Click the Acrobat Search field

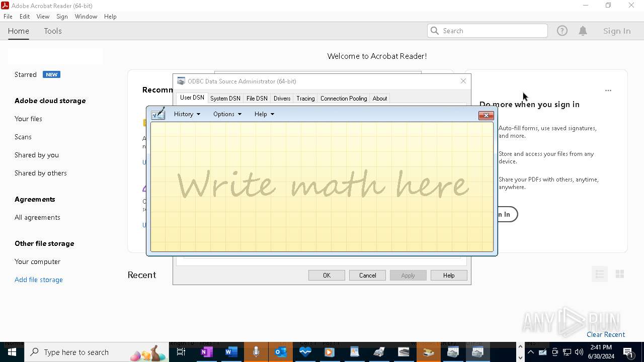488,31
